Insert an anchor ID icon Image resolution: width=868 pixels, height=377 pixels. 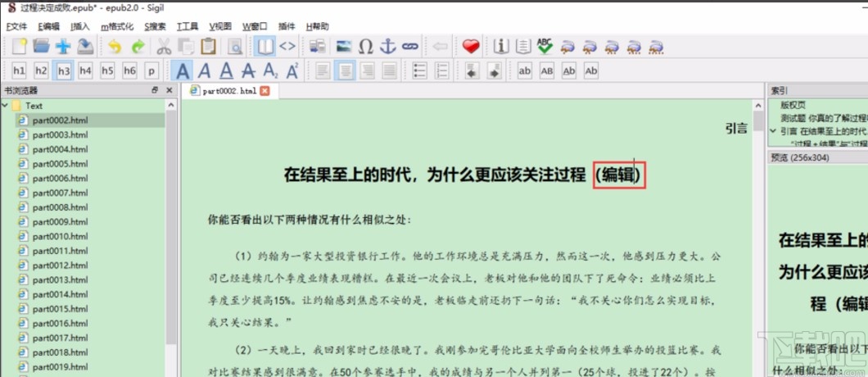pyautogui.click(x=388, y=47)
